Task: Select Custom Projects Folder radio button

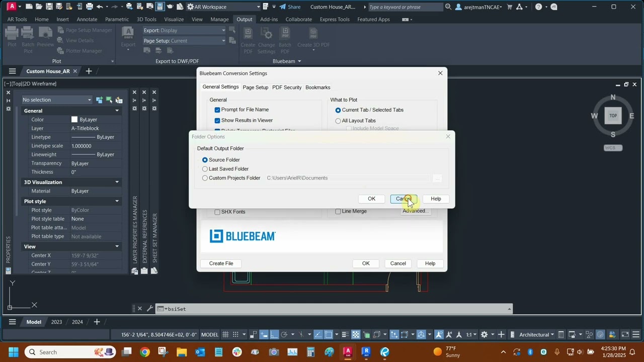Action: [205, 178]
